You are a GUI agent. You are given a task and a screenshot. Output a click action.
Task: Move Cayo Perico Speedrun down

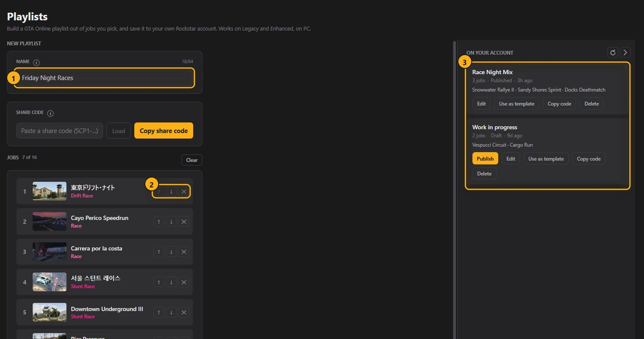tap(171, 222)
